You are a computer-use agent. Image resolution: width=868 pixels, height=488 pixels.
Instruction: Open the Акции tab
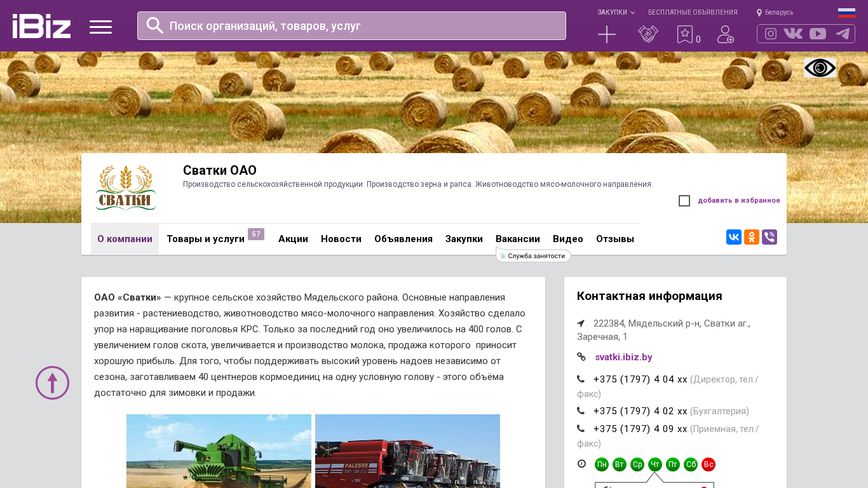pos(293,239)
